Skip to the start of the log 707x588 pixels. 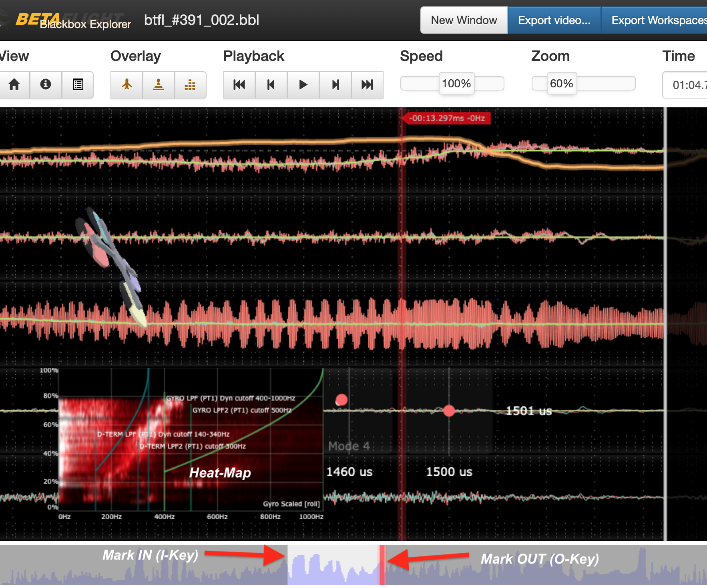[239, 85]
